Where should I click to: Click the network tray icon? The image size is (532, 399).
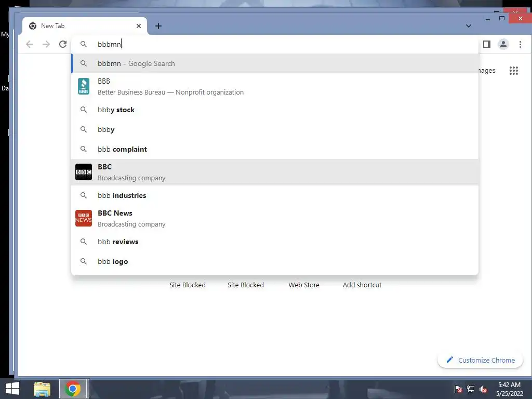coord(471,389)
